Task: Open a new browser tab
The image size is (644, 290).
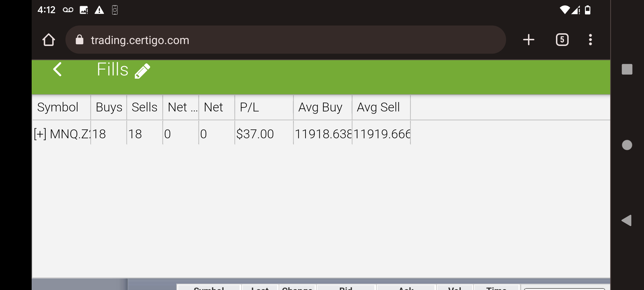Action: (529, 40)
